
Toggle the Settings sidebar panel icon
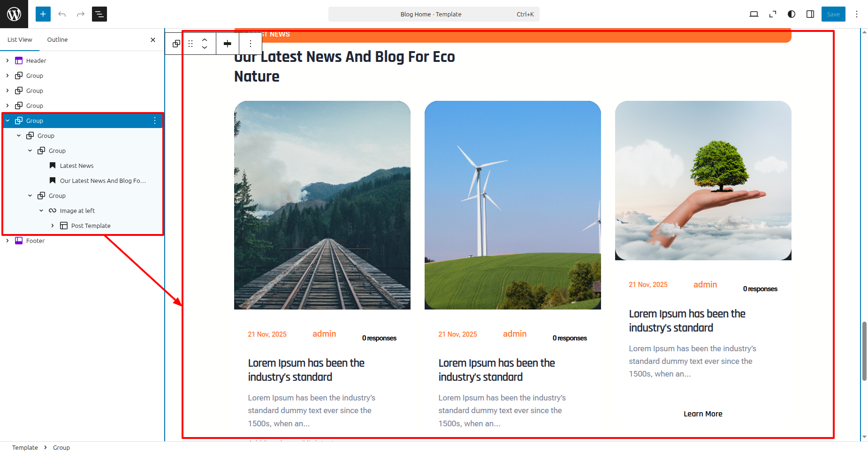(810, 14)
